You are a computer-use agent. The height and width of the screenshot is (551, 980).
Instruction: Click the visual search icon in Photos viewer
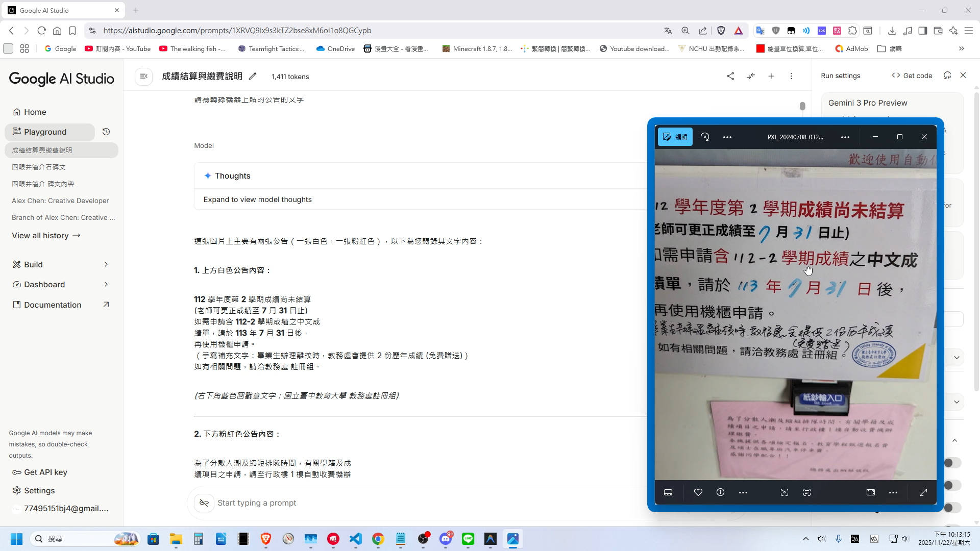(785, 492)
